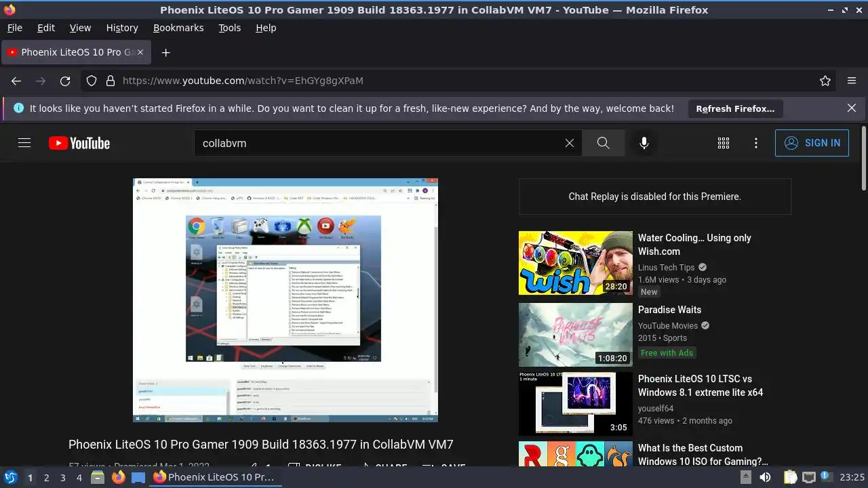Open Phoenix LiteOS 10 LTSC vs Windows 8.1 title
Viewport: 868px width, 488px height.
(701, 386)
